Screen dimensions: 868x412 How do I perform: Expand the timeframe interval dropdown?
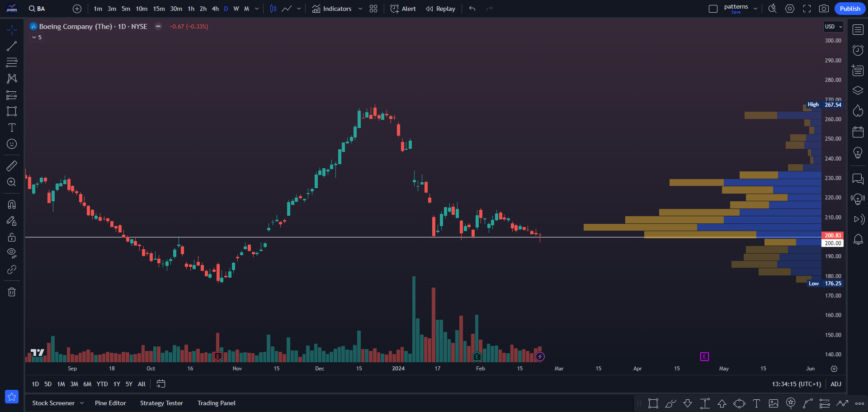(257, 9)
